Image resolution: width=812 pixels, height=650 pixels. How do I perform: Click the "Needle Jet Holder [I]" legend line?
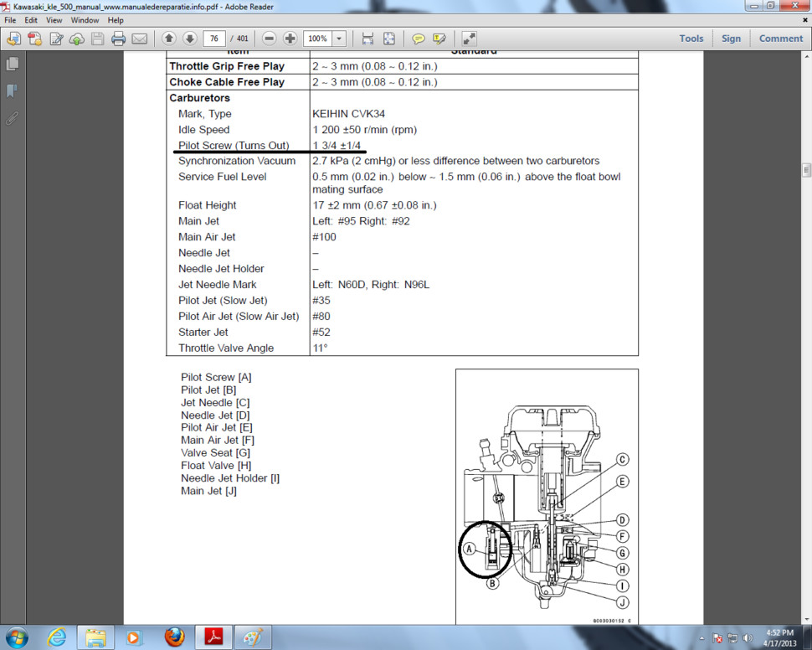click(x=230, y=478)
